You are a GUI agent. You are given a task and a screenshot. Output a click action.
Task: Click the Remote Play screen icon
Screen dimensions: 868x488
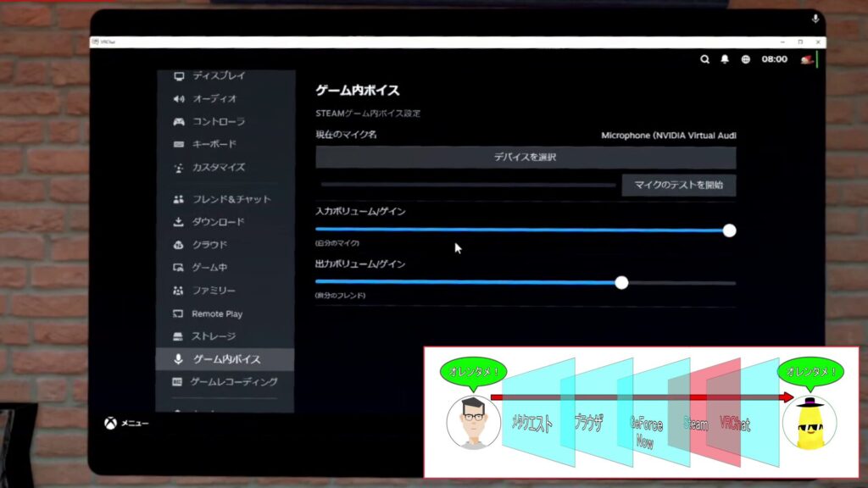pyautogui.click(x=178, y=313)
